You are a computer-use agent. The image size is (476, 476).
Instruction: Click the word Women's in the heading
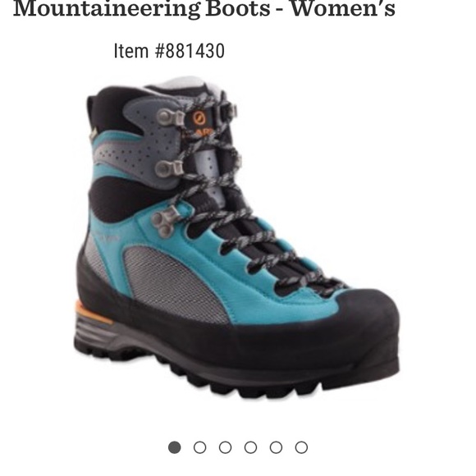[x=343, y=8]
